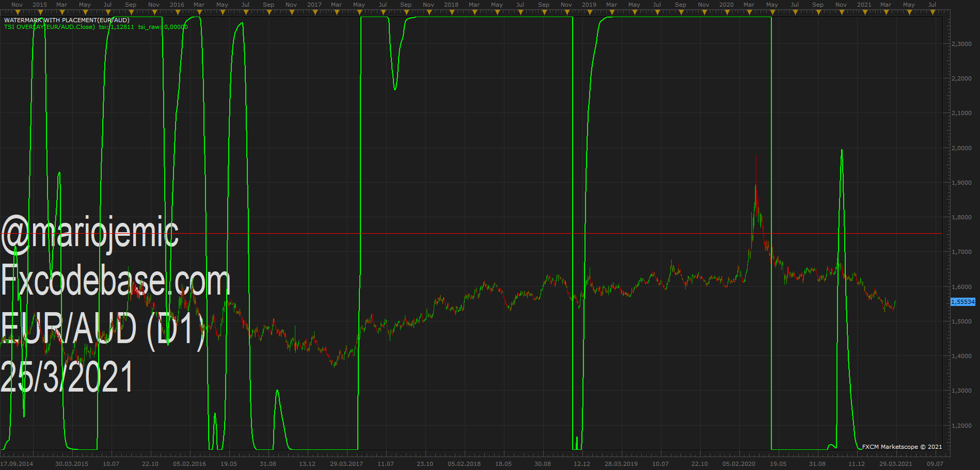The width and height of the screenshot is (980, 470).
Task: Select the red horizontal line on chart
Action: click(x=471, y=234)
